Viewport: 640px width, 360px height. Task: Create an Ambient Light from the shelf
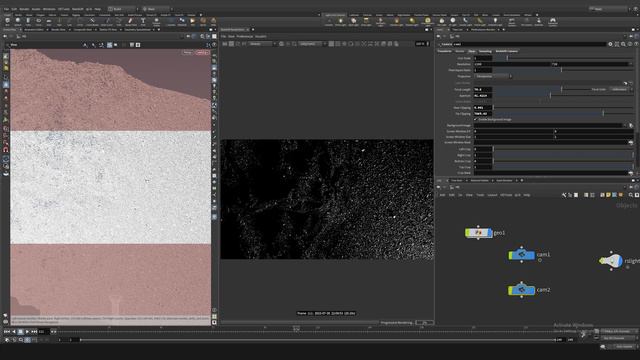pyautogui.click(x=495, y=22)
